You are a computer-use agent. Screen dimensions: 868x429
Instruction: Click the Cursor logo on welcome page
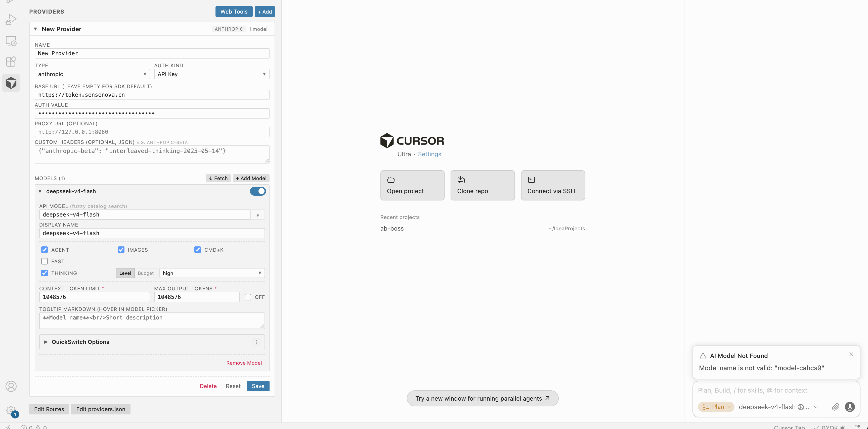[x=412, y=141]
